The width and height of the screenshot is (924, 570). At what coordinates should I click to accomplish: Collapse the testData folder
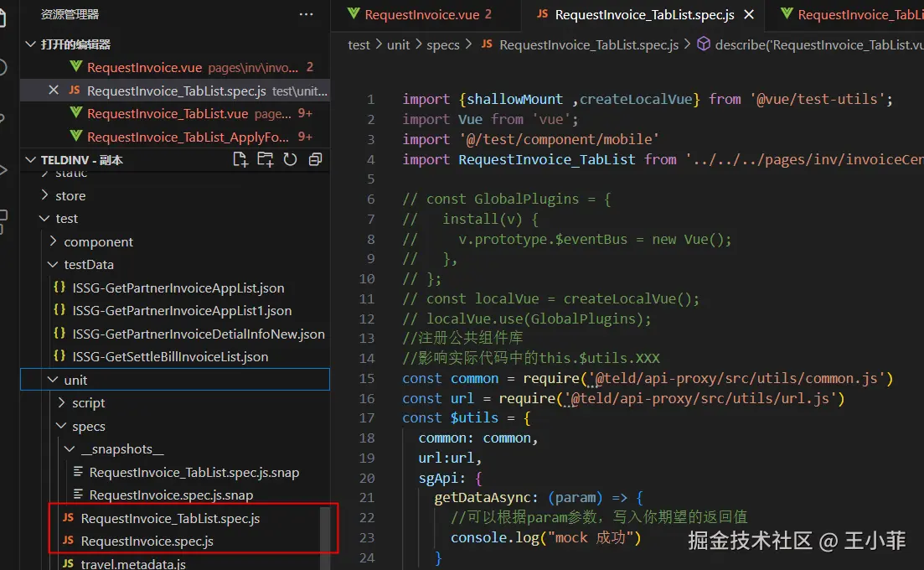[x=53, y=264]
